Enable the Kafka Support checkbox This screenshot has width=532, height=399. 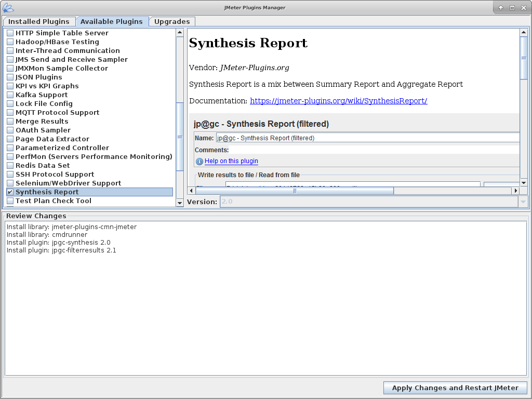tap(10, 95)
